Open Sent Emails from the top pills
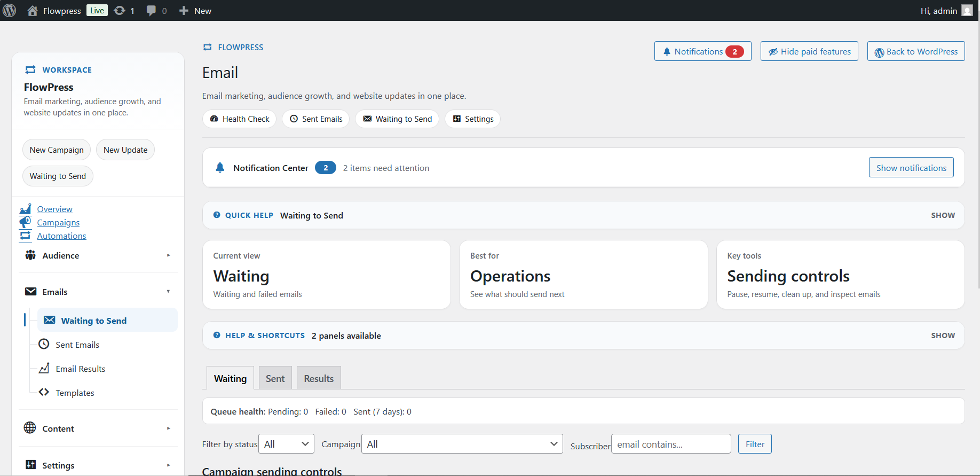 click(316, 119)
